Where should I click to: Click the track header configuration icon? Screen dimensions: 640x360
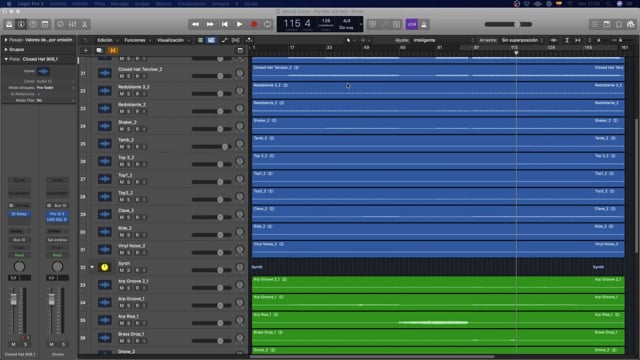pos(240,50)
